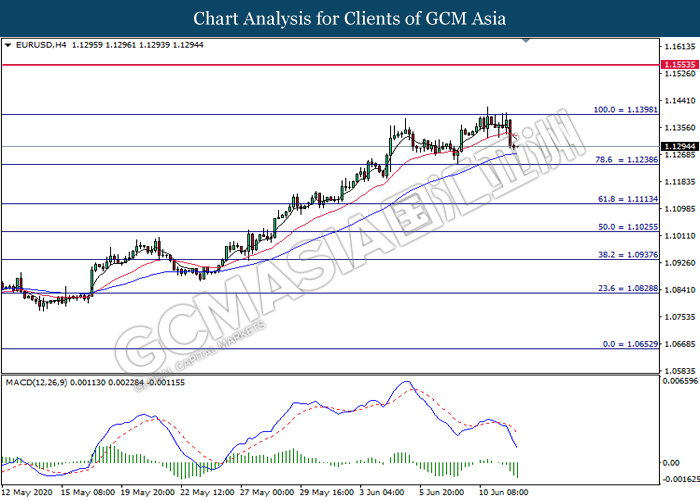Click the 10 Jun 08:00 time label

point(504,492)
